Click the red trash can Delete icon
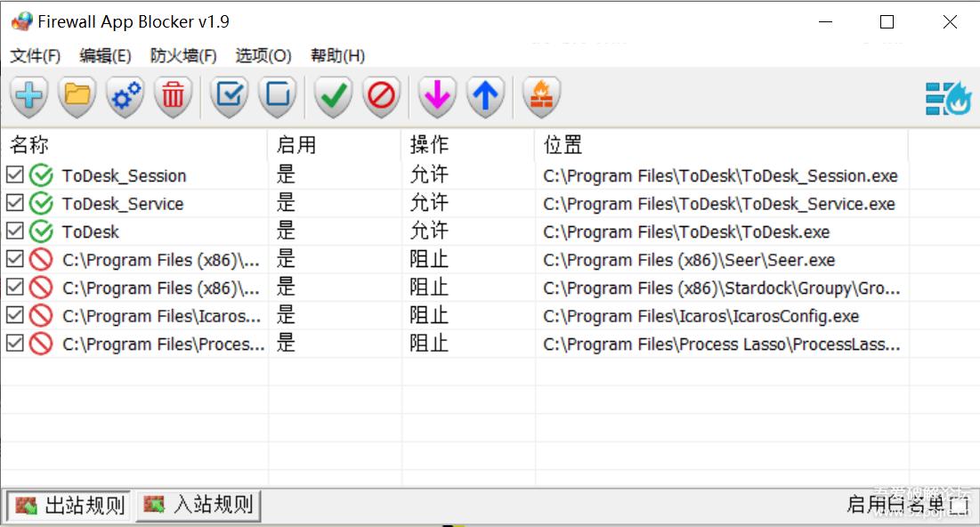980x527 pixels. 174,97
